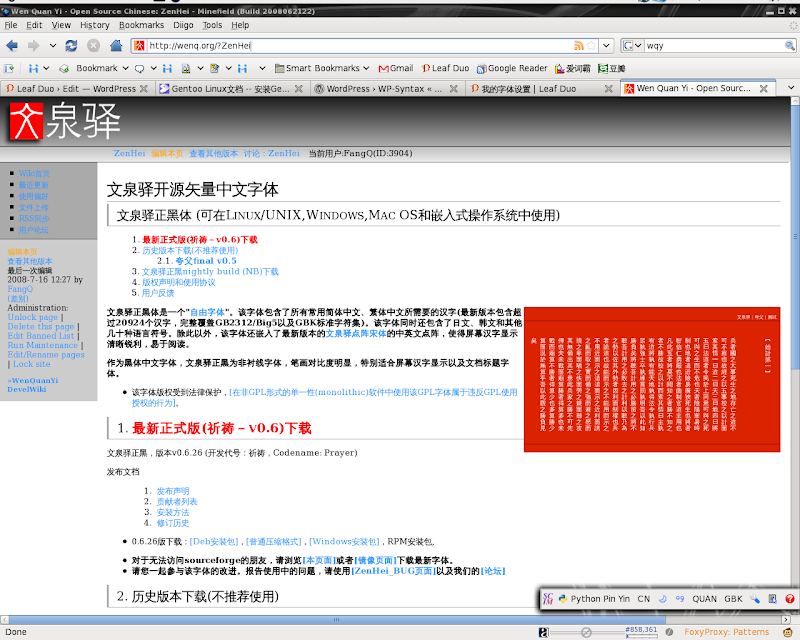Switch to the WordPress › WP-Syntax tab
The width and height of the screenshot is (800, 640).
(x=385, y=89)
